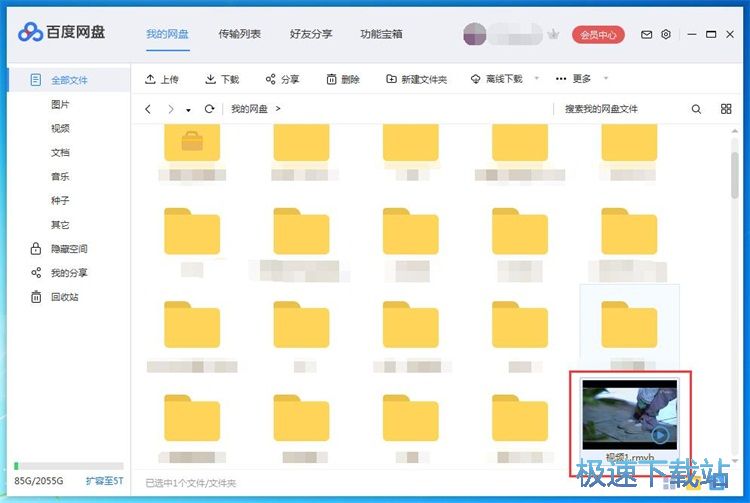750x503 pixels.
Task: Open the navigation history dropdown arrow
Action: click(x=187, y=110)
